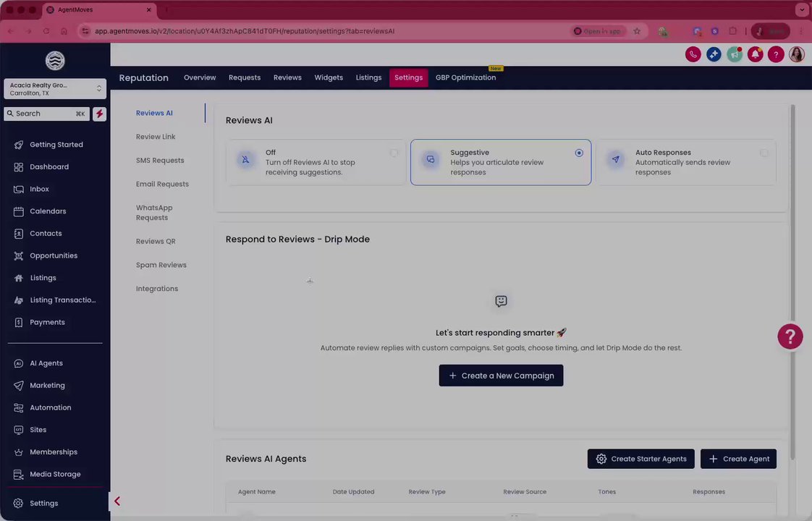812x521 pixels.
Task: Click Create Starter Agents button
Action: coord(640,459)
